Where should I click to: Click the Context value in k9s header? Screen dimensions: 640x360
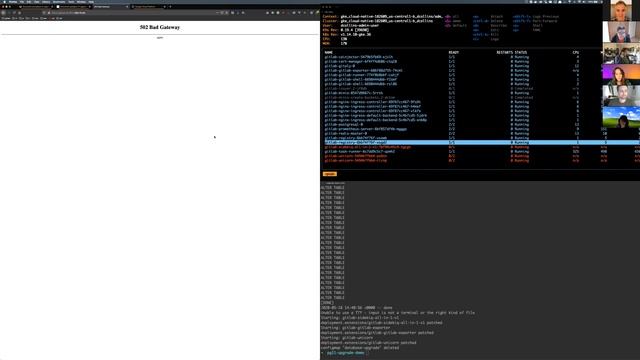pyautogui.click(x=391, y=17)
